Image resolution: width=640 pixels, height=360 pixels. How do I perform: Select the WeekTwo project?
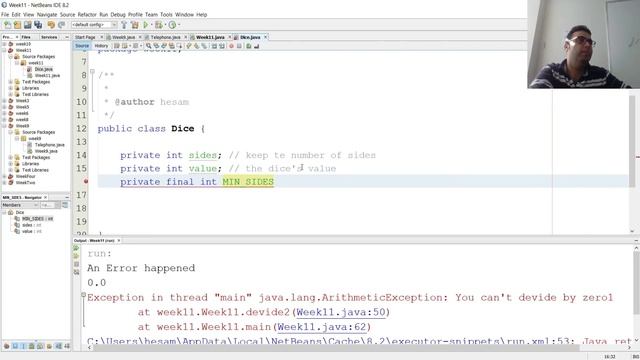click(x=25, y=183)
